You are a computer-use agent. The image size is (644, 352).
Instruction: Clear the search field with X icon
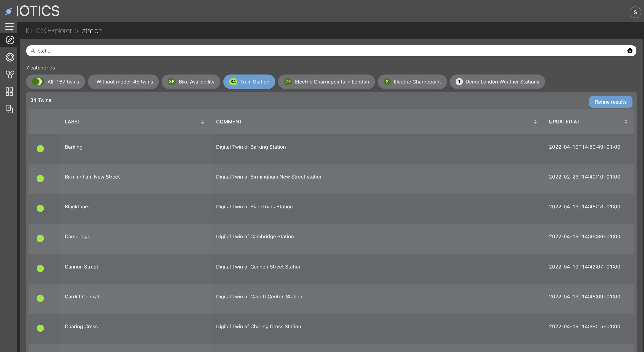[630, 51]
